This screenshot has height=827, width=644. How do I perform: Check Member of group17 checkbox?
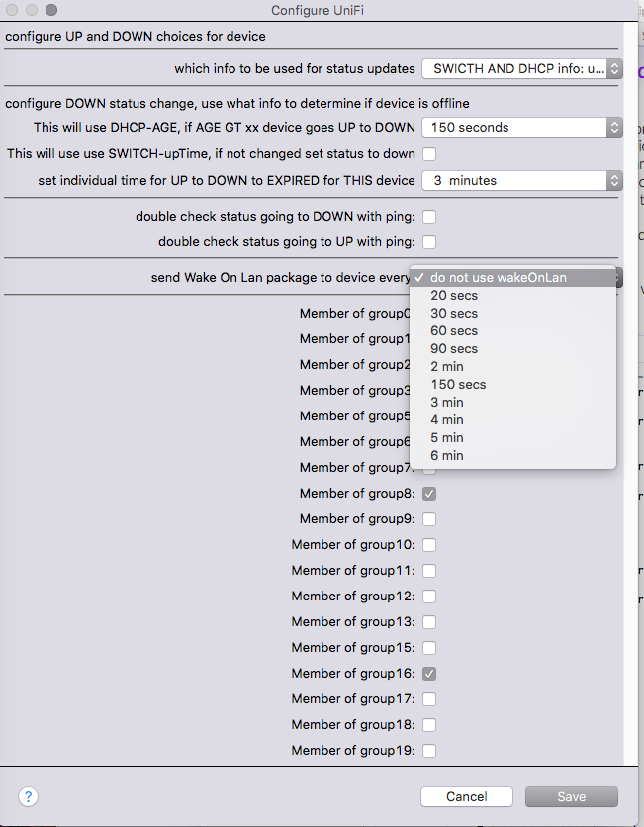(429, 699)
